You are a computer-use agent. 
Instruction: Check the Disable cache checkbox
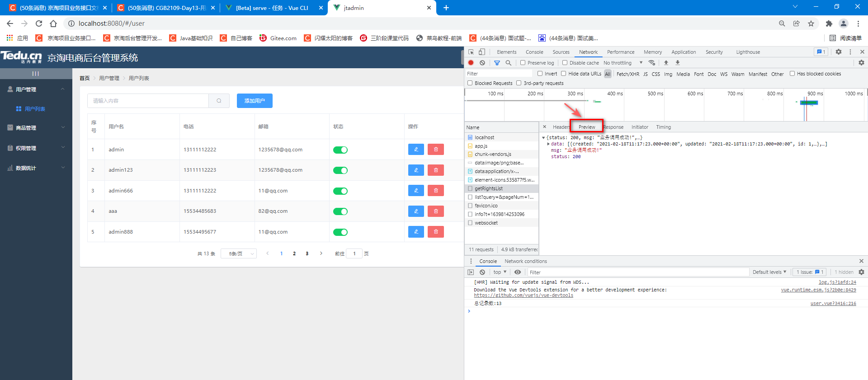565,63
